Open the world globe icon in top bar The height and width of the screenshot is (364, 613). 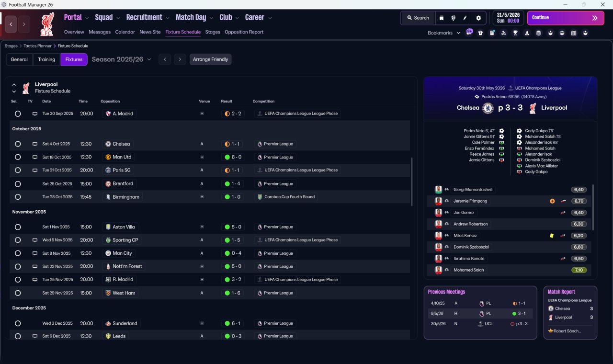[x=453, y=18]
